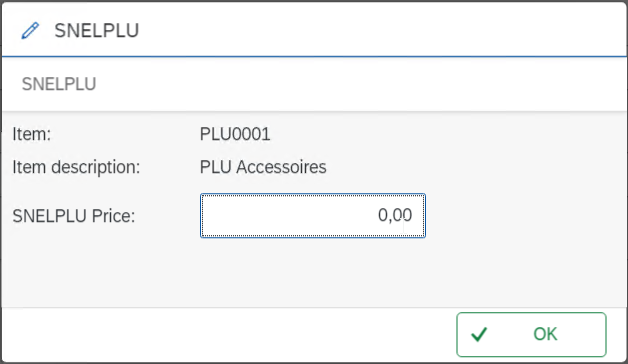This screenshot has width=628, height=364.
Task: Confirm the dialog with the OK button
Action: (x=531, y=334)
